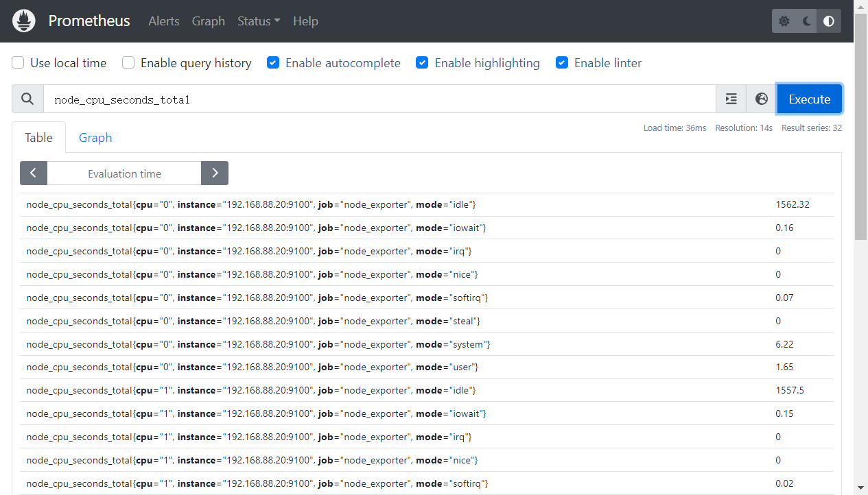
Task: Switch to light theme sun icon
Action: coord(784,21)
